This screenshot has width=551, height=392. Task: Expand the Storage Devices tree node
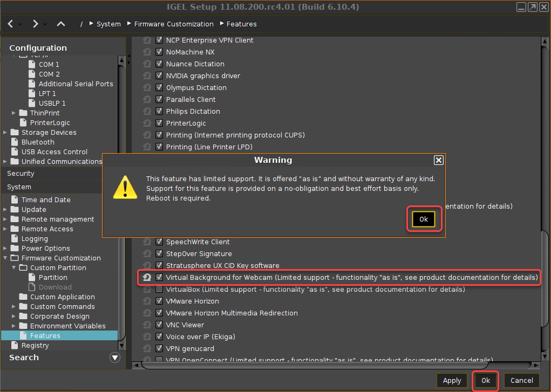[5, 132]
